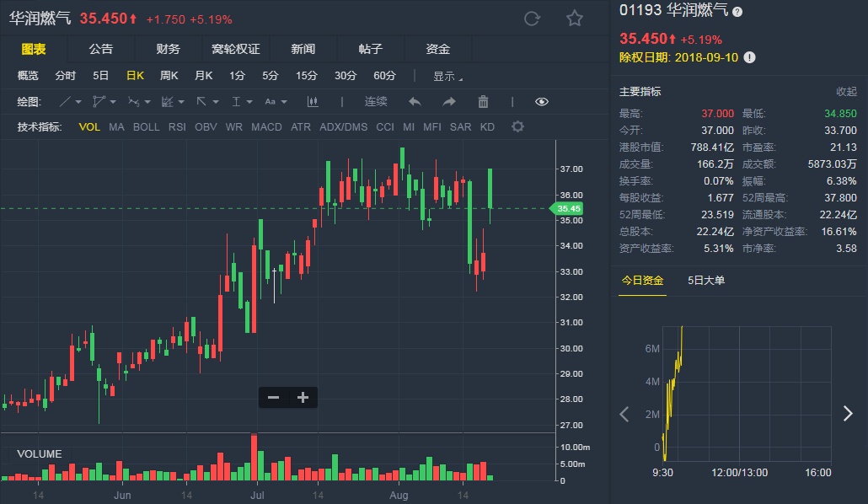
Task: Enable the BOLL indicator
Action: point(146,127)
